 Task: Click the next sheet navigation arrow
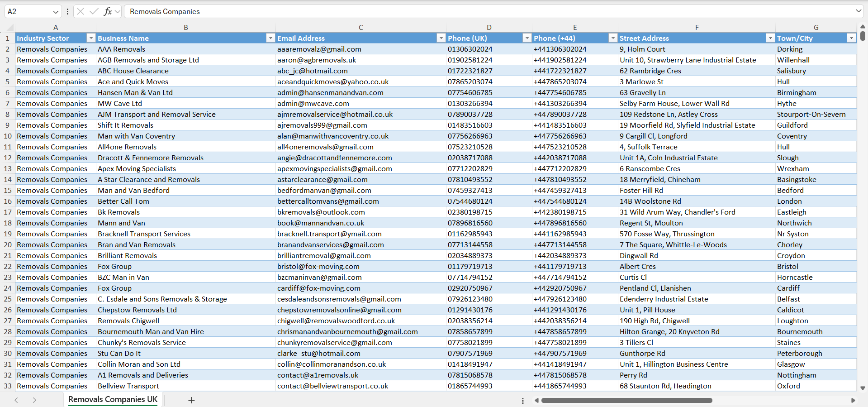[x=34, y=400]
